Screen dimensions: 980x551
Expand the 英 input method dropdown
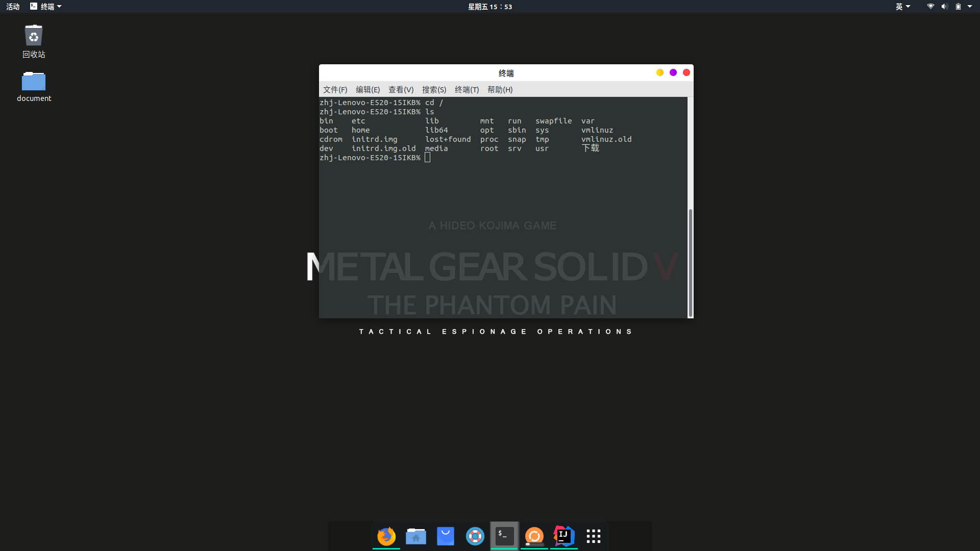point(902,7)
